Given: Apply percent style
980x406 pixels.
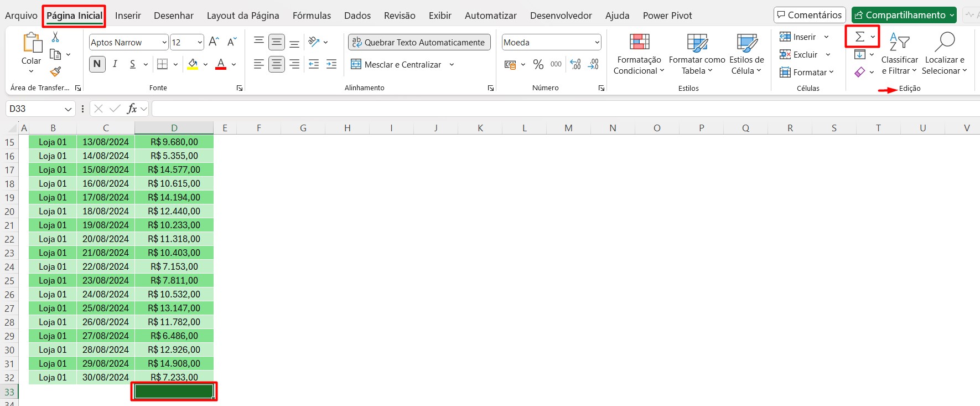Looking at the screenshot, I should click(x=538, y=64).
